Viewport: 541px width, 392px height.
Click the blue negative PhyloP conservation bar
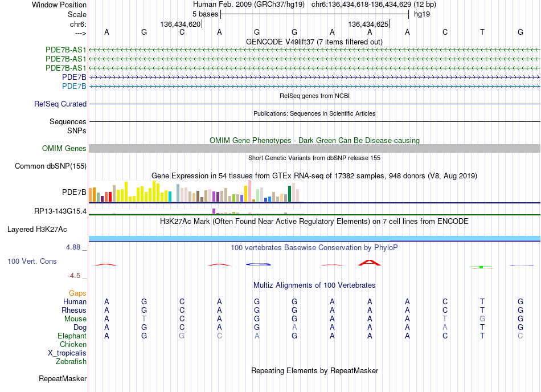tap(258, 265)
